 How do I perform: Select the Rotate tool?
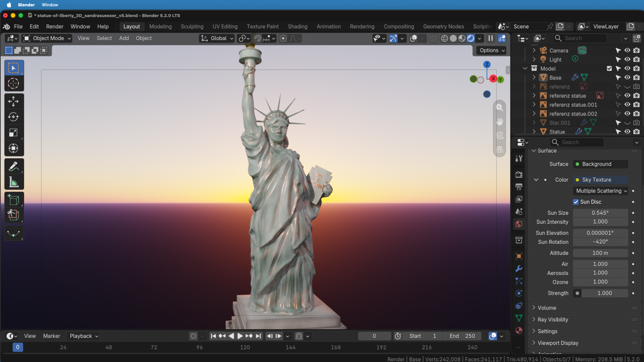pos(14,117)
